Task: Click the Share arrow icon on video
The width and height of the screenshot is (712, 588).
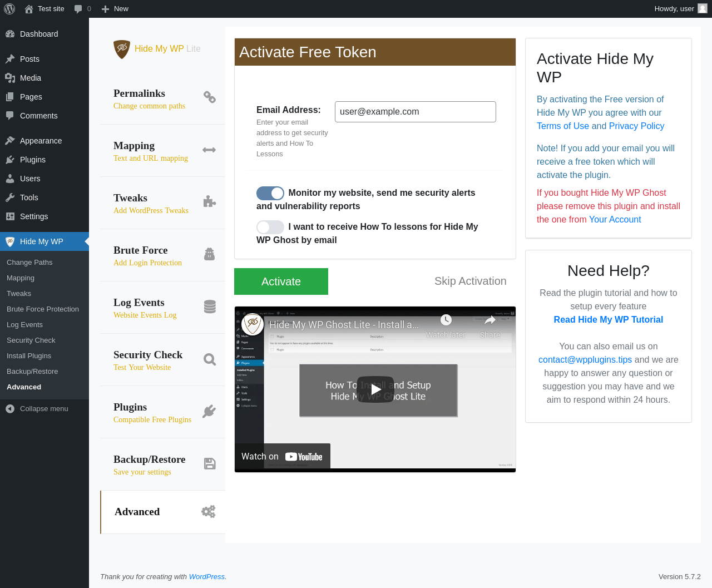Action: click(x=490, y=320)
